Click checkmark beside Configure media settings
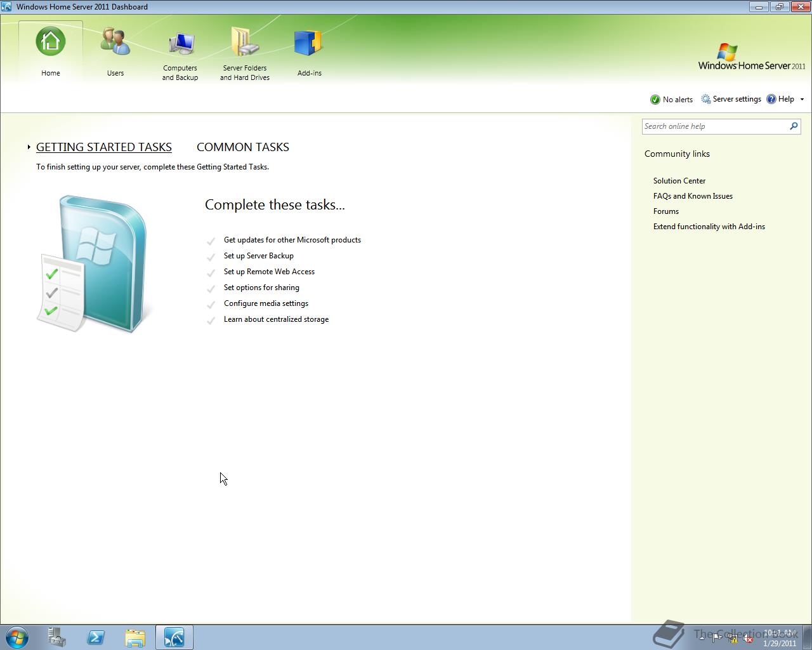Screen dimensions: 812x650 (x=211, y=304)
